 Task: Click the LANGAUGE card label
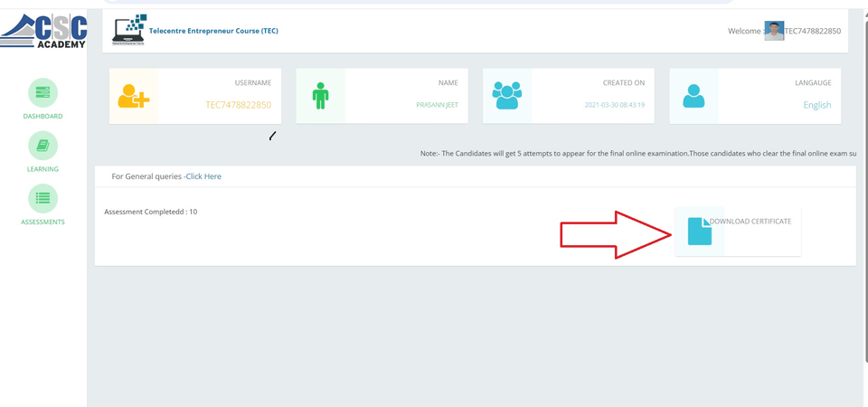click(813, 83)
